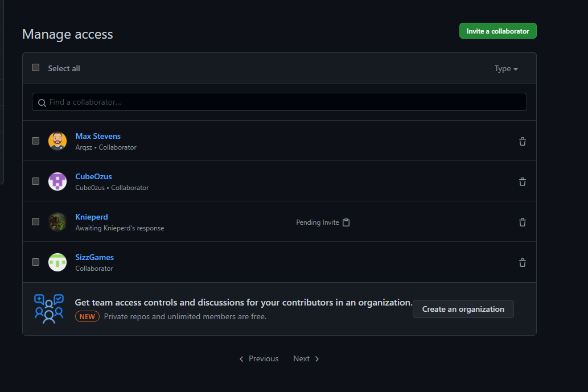The width and height of the screenshot is (588, 392).
Task: Click trash icon in Knieperd row
Action: coord(522,222)
